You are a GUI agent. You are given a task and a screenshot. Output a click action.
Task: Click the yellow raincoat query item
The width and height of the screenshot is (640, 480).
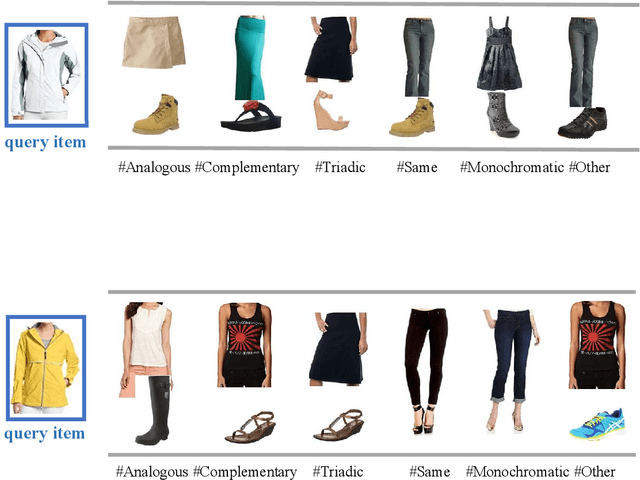pyautogui.click(x=46, y=368)
